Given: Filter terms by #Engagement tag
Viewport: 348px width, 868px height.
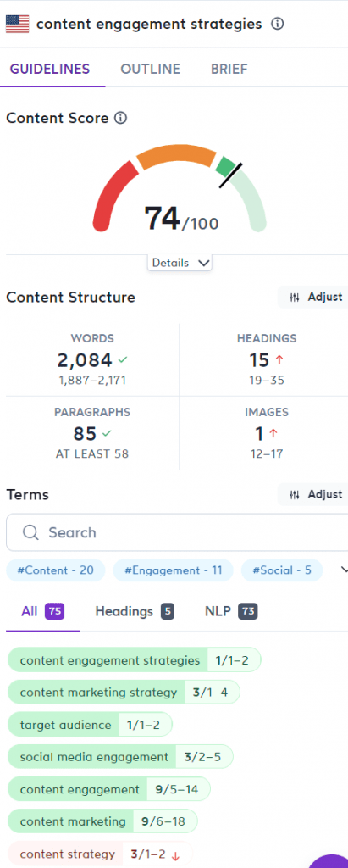Looking at the screenshot, I should [174, 570].
